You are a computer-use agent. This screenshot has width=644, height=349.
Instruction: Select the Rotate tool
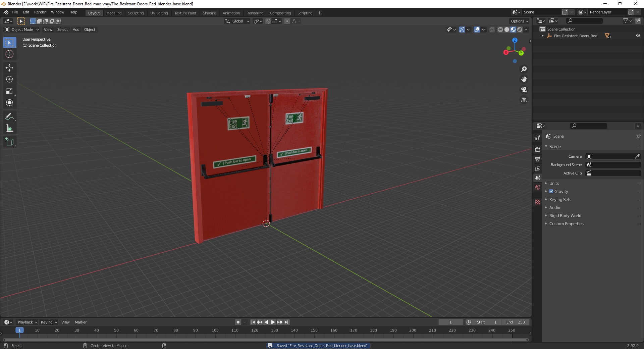click(9, 80)
